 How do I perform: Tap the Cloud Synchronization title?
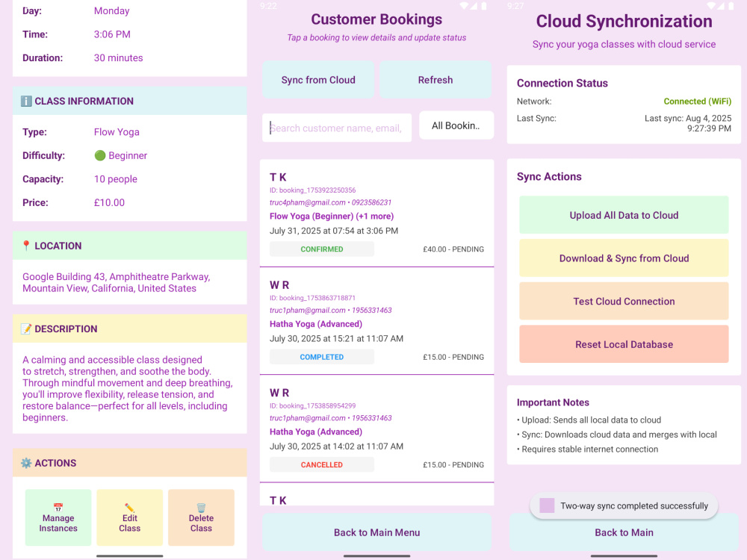tap(624, 22)
